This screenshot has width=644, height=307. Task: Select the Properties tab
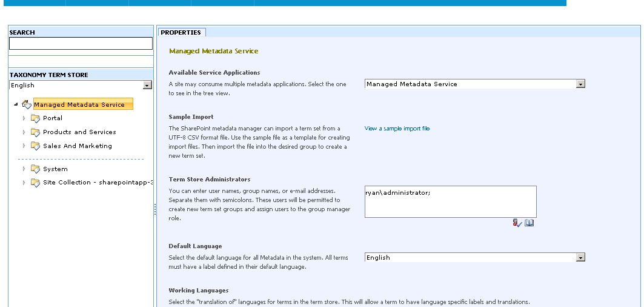[181, 33]
